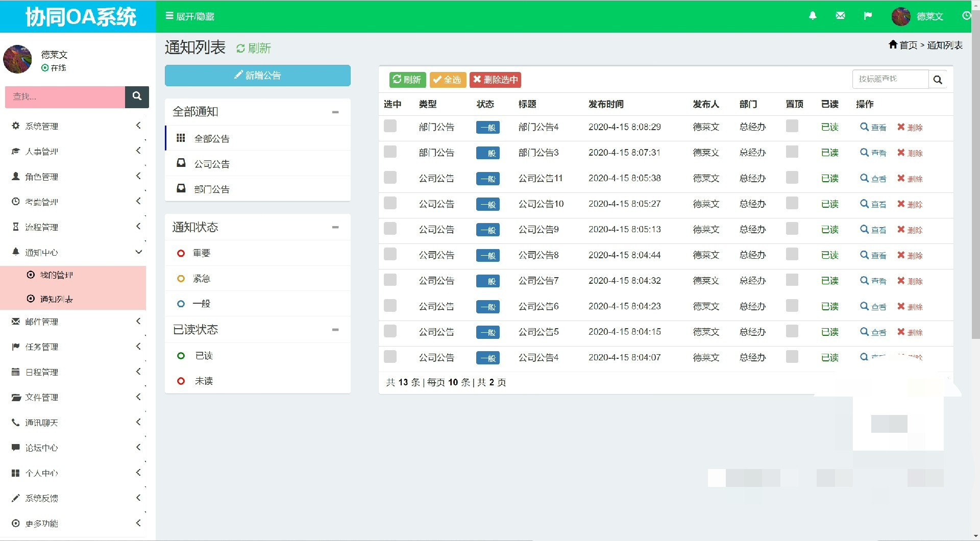Toggle sidebar with 展开/隐藏 hamburger icon
Image resolution: width=980 pixels, height=541 pixels.
[x=169, y=16]
